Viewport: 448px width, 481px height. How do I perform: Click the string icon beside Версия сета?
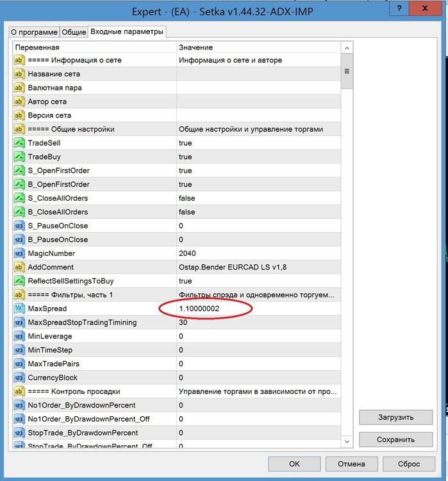[x=19, y=115]
